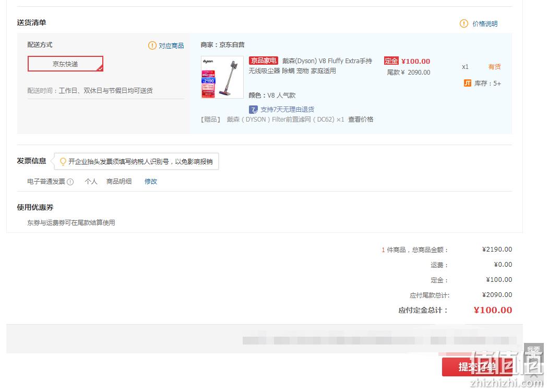Select the 京东快递 delivery option
The height and width of the screenshot is (392, 548).
tap(65, 64)
